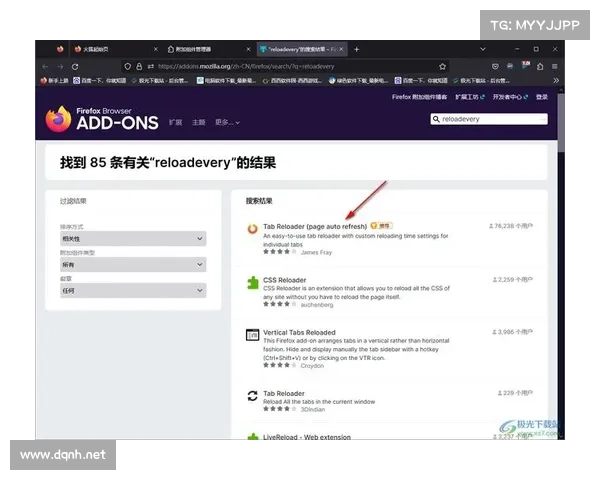Click the Firefox Add-ons logo
600x480 pixels.
[x=102, y=119]
